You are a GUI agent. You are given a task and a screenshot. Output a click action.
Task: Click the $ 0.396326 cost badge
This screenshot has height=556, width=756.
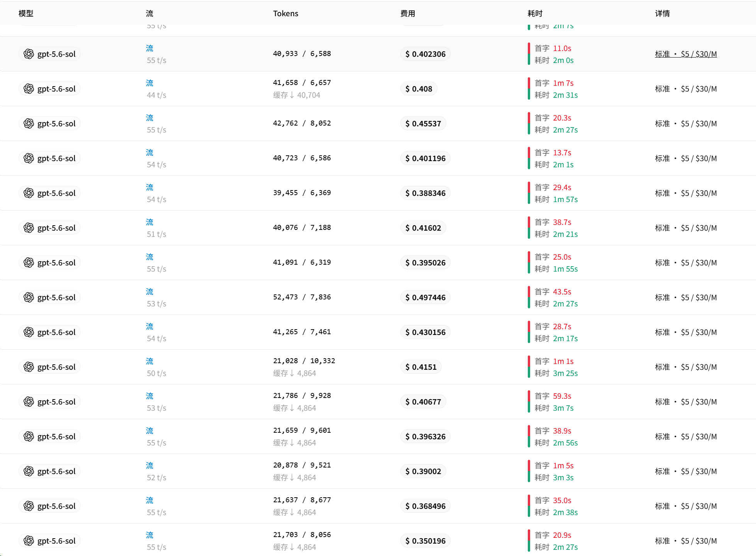tap(425, 437)
